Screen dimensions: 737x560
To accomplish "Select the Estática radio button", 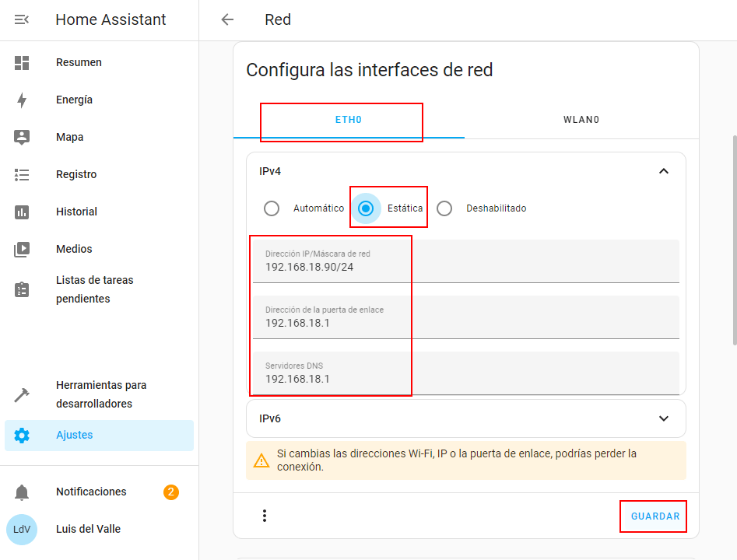I will pyautogui.click(x=366, y=208).
